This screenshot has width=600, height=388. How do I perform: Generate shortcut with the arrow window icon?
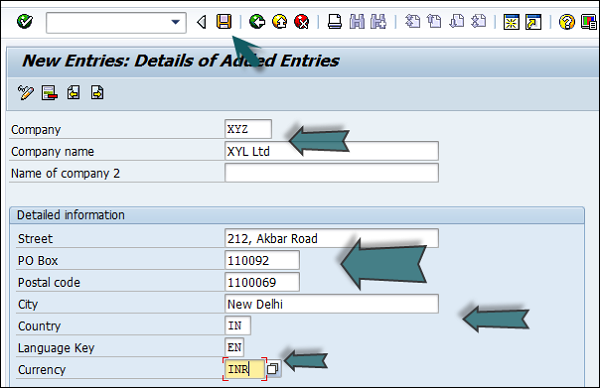533,22
